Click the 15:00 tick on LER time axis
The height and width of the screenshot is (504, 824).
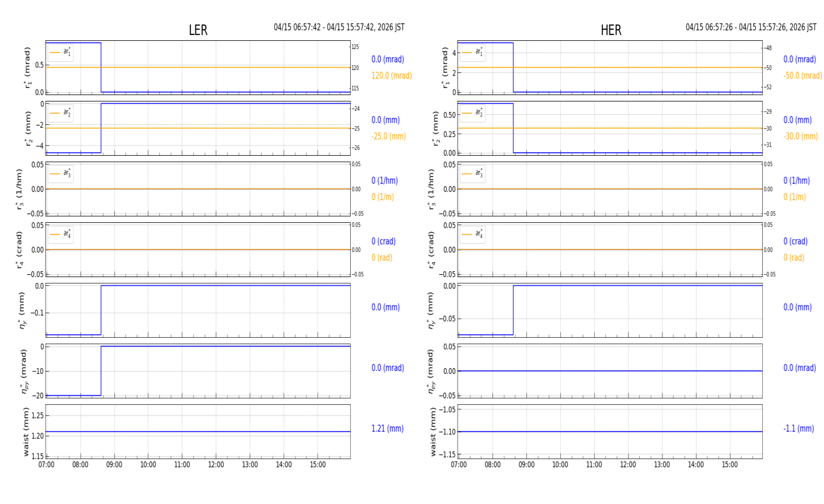click(x=317, y=465)
